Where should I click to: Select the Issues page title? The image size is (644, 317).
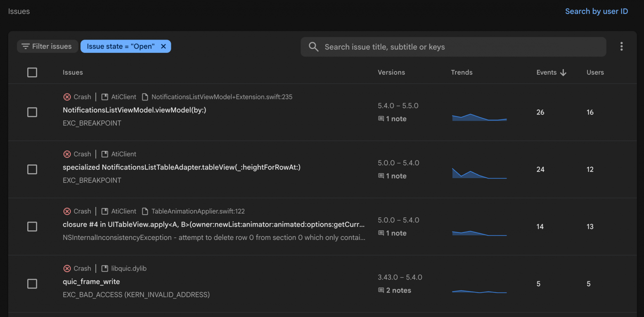[19, 11]
